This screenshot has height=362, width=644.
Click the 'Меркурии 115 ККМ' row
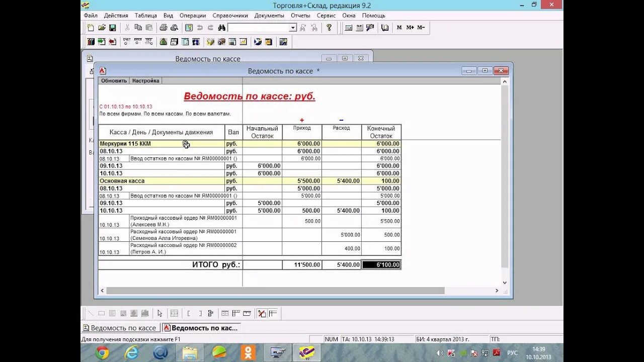250,143
